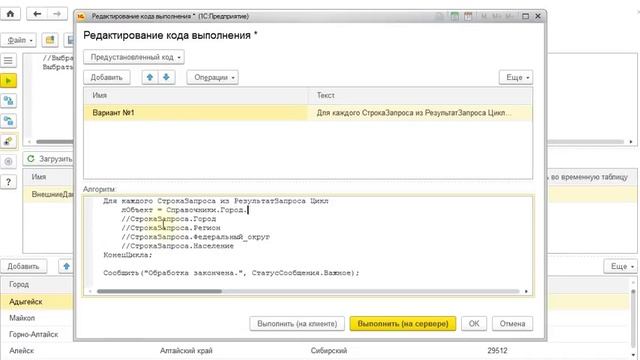Click the Для каждого СтрокаЗапроса text cell
The width and height of the screenshot is (640, 360).
(x=420, y=113)
